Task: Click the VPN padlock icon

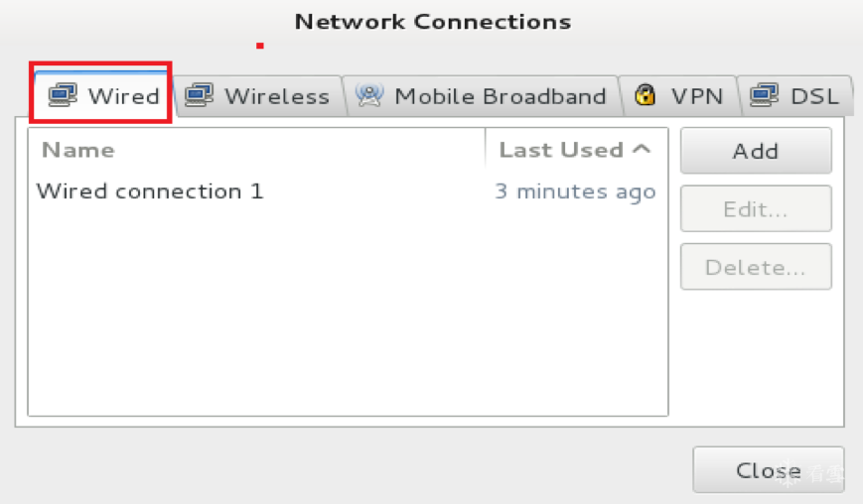Action: point(646,95)
